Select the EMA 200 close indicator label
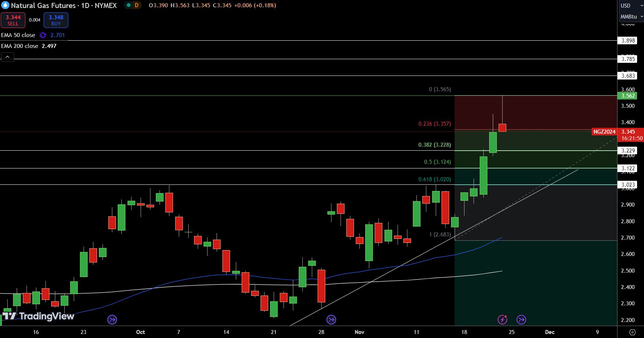The width and height of the screenshot is (644, 338). pyautogui.click(x=20, y=46)
